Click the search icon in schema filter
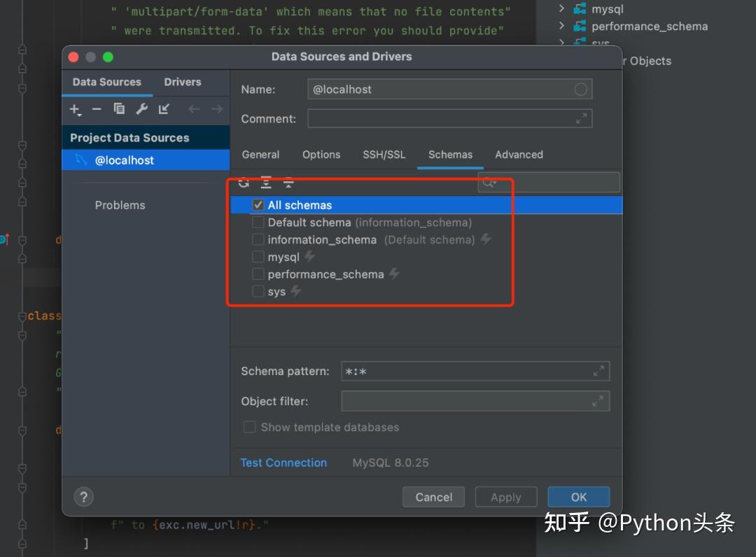The height and width of the screenshot is (557, 756). (x=489, y=183)
